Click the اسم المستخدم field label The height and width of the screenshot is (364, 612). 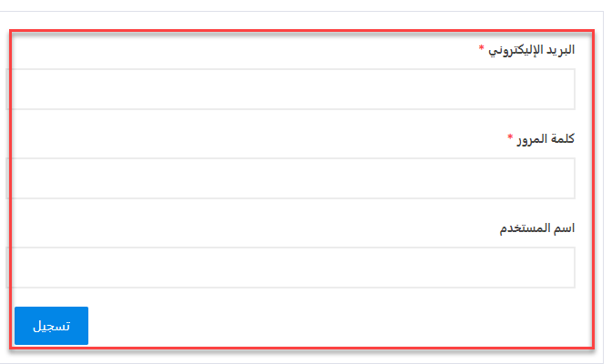(x=537, y=227)
